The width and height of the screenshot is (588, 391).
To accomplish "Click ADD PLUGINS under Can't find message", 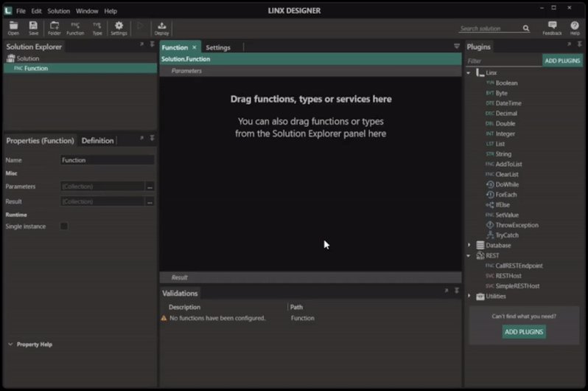I will [x=524, y=332].
